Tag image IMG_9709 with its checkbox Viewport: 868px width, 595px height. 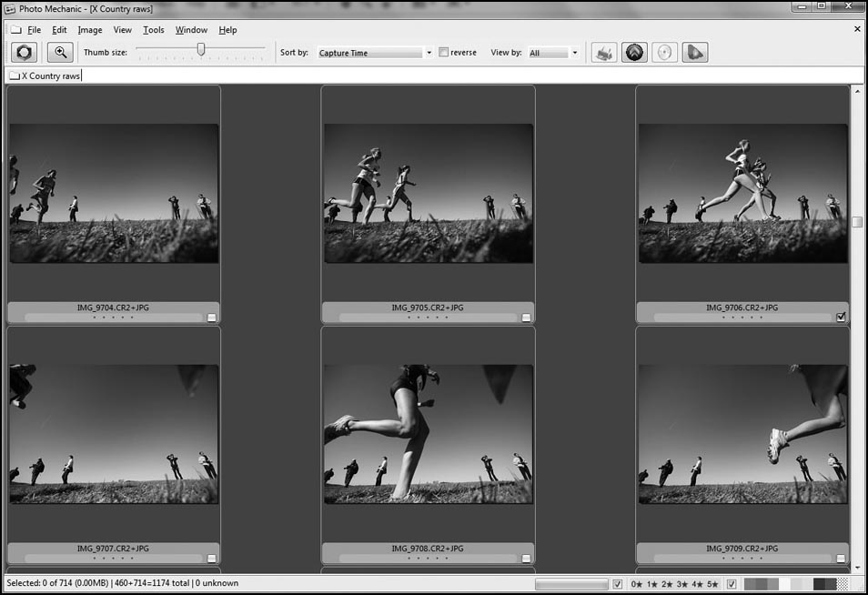click(x=841, y=559)
